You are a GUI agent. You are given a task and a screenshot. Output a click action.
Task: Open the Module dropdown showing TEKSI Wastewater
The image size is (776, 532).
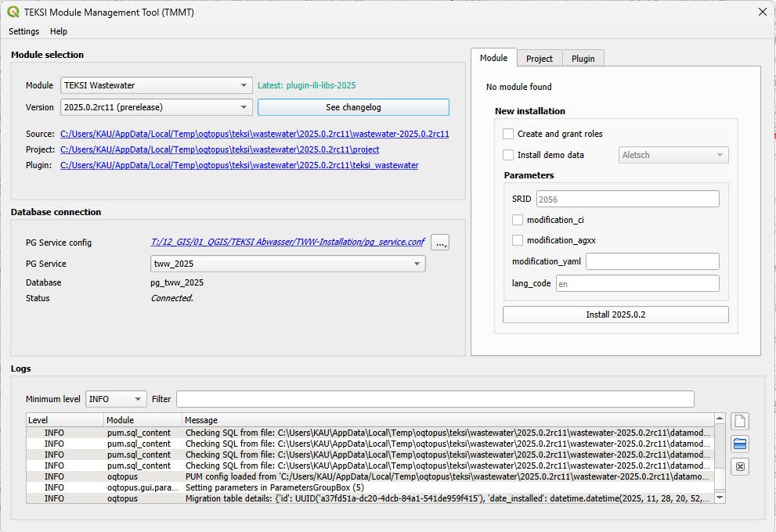coord(156,85)
